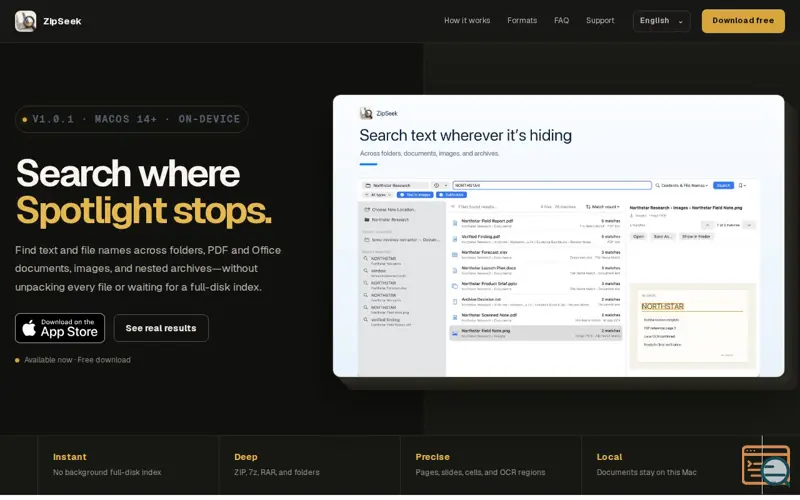This screenshot has height=500, width=800.
Task: Click the ZipSeek logo inside the app preview
Action: (x=366, y=113)
